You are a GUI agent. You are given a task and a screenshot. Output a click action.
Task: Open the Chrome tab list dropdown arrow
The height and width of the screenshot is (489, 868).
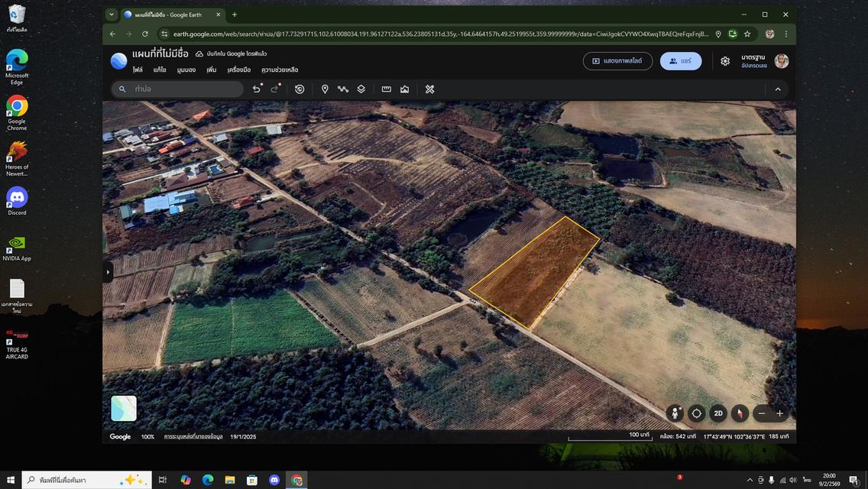(x=112, y=15)
